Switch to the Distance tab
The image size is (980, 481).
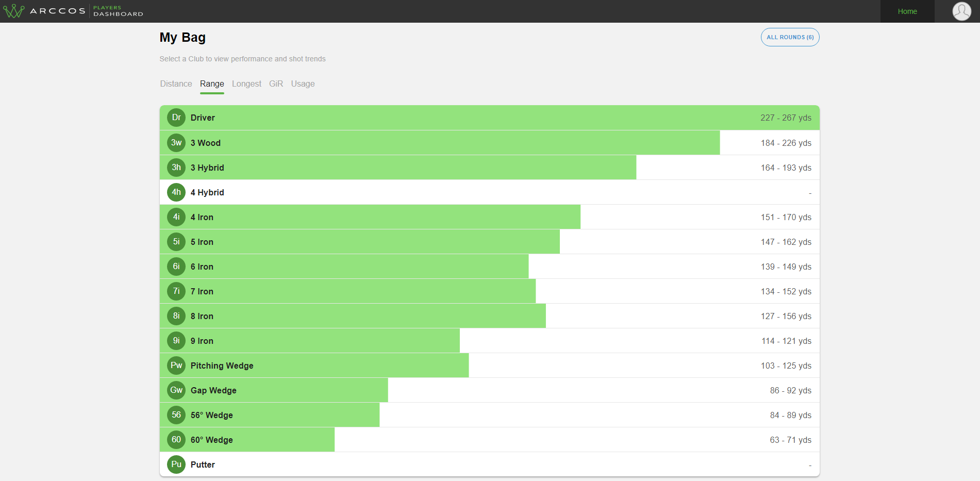[176, 84]
